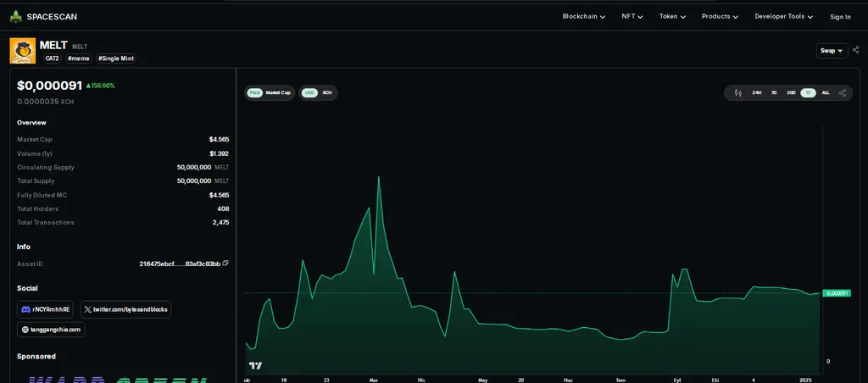Click the May label on chart axis
This screenshot has width=868, height=383.
coord(482,380)
